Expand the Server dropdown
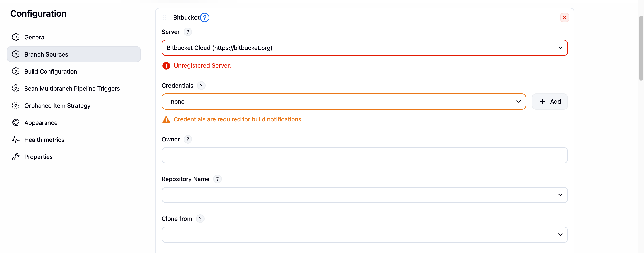The width and height of the screenshot is (644, 253). tap(364, 48)
